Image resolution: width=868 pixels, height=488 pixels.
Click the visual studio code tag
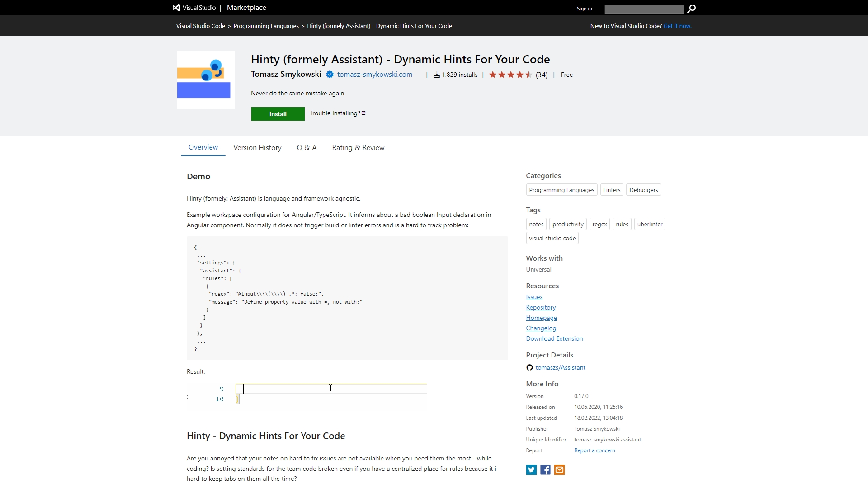coord(552,239)
